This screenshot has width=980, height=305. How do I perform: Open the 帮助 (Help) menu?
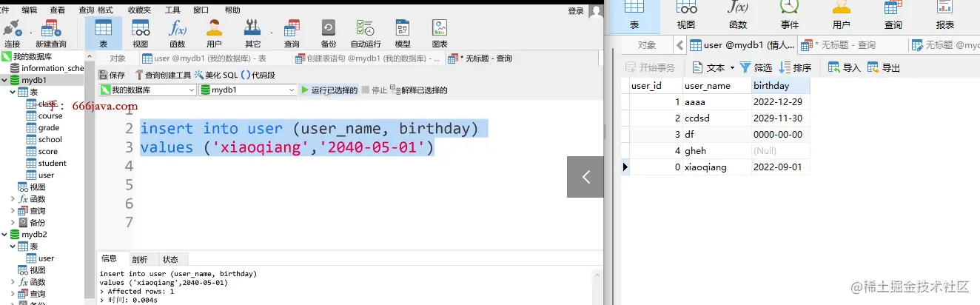pyautogui.click(x=232, y=10)
